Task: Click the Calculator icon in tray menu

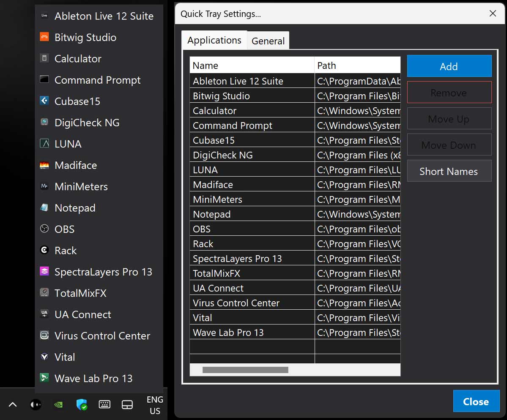Action: tap(44, 58)
